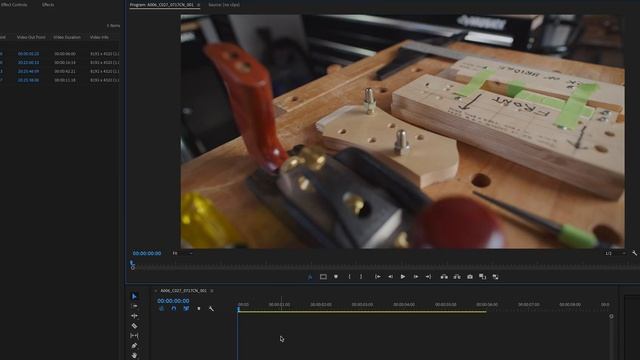Step back one frame
640x360 pixels.
tap(390, 277)
